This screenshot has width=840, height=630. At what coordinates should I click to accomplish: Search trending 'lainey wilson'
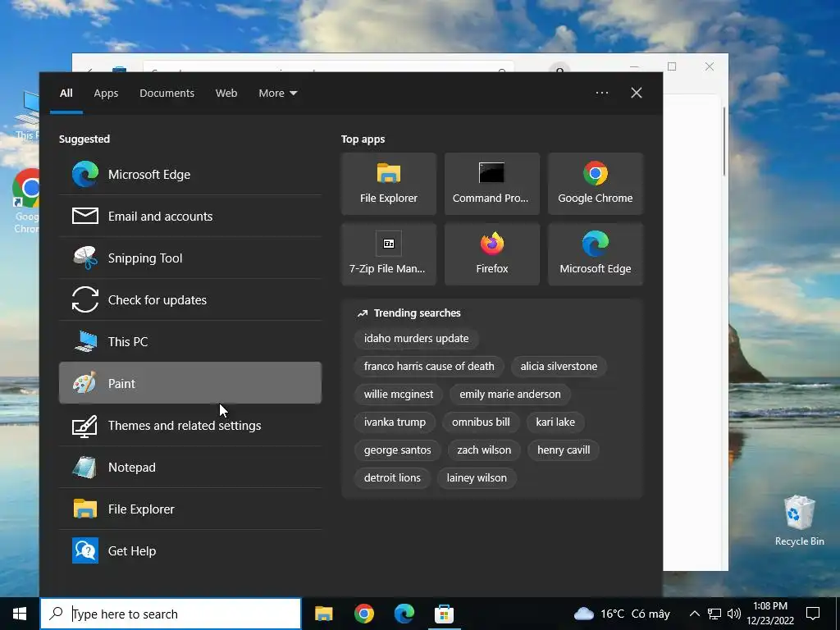(477, 478)
